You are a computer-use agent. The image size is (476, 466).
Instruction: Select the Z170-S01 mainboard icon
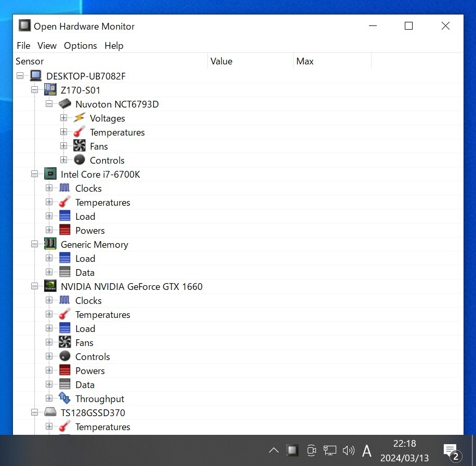point(50,89)
